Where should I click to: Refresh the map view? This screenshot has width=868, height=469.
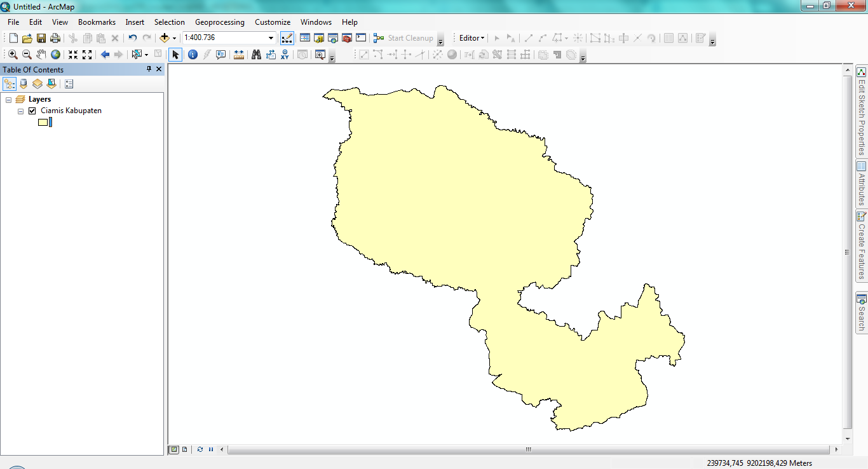(x=200, y=449)
